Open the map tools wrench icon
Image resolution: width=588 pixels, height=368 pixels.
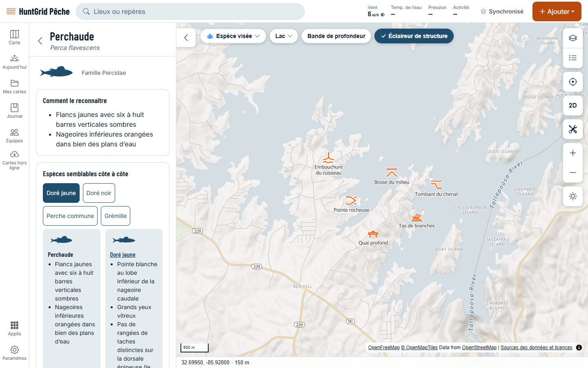point(573,129)
